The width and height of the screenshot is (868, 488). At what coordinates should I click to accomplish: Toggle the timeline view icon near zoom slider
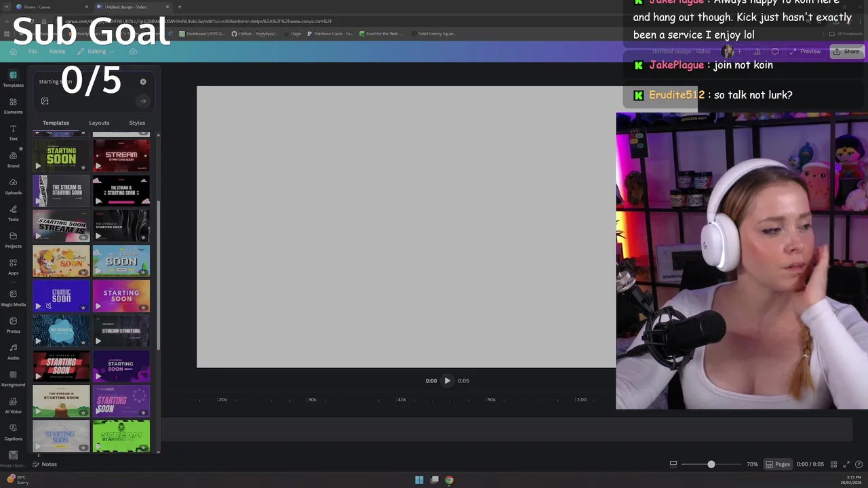[673, 464]
